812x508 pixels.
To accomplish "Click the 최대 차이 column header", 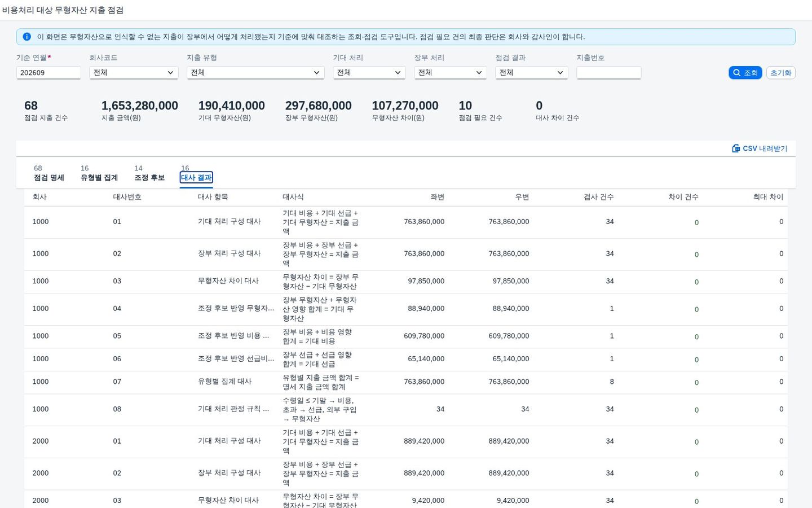I will point(768,197).
